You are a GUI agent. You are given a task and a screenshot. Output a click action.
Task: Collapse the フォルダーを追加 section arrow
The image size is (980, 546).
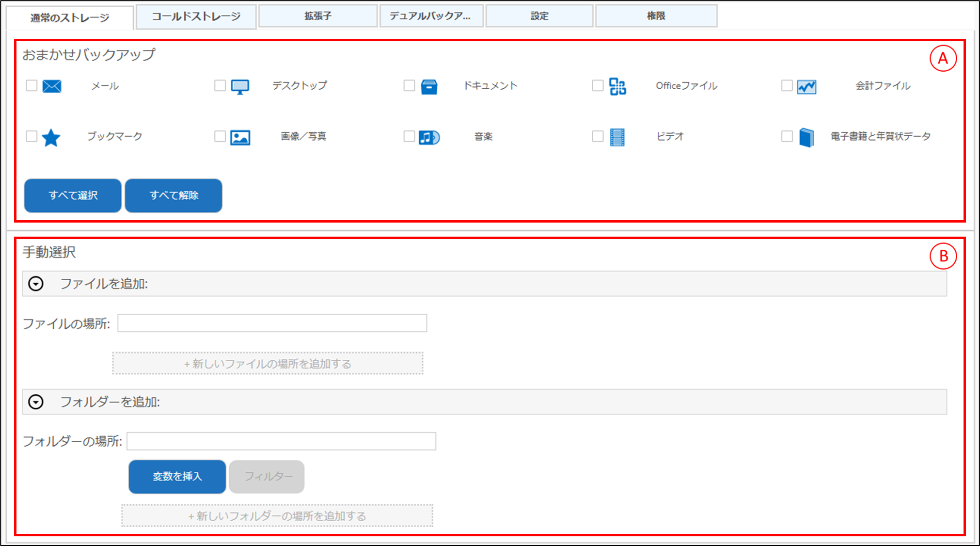(36, 402)
